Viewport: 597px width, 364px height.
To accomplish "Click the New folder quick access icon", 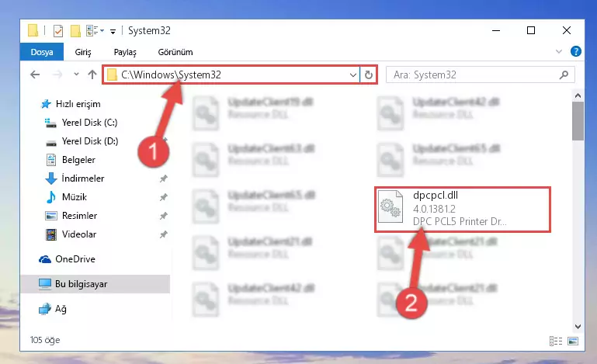I will pyautogui.click(x=75, y=31).
